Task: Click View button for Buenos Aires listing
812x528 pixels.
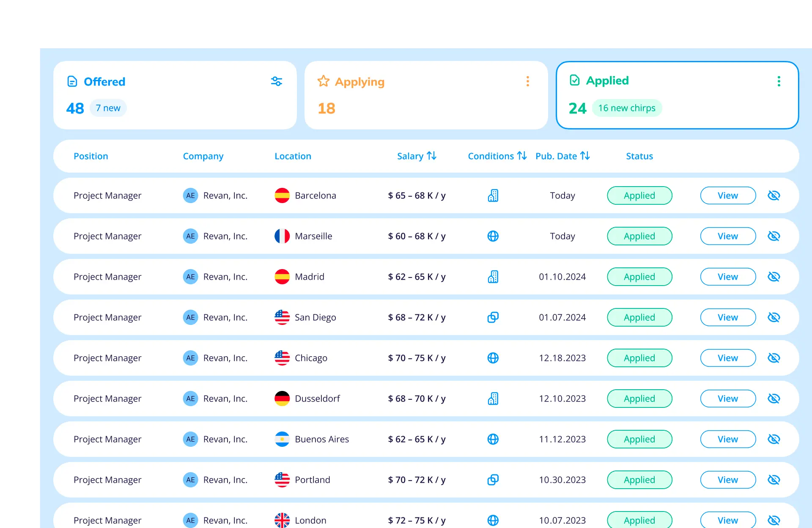Action: pyautogui.click(x=727, y=439)
